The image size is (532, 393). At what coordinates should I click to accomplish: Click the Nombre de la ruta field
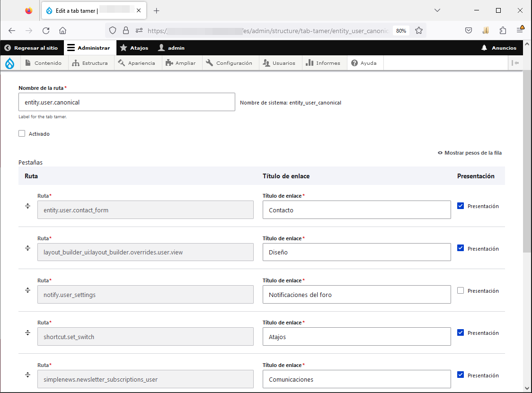(x=126, y=102)
